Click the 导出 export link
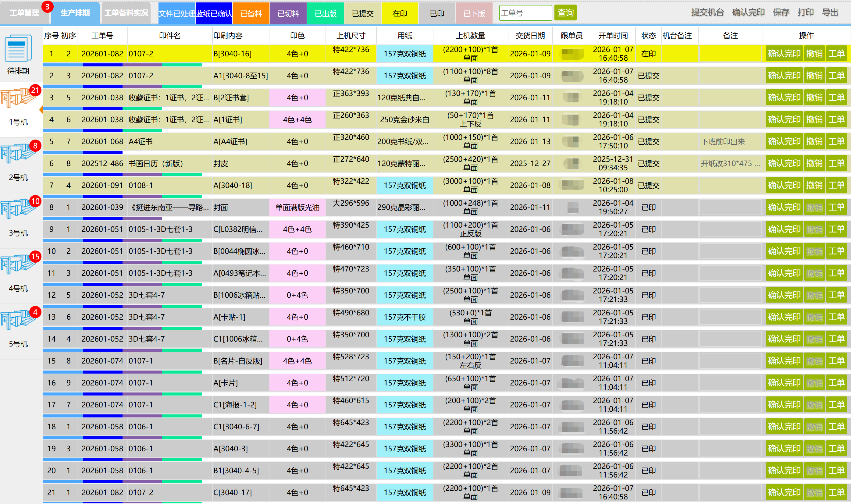 point(830,12)
